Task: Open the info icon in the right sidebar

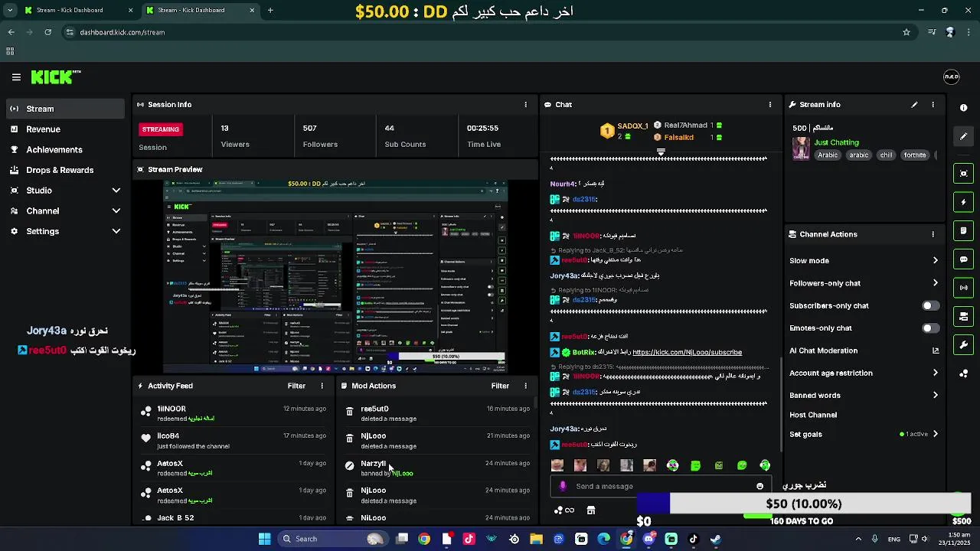Action: [x=964, y=108]
